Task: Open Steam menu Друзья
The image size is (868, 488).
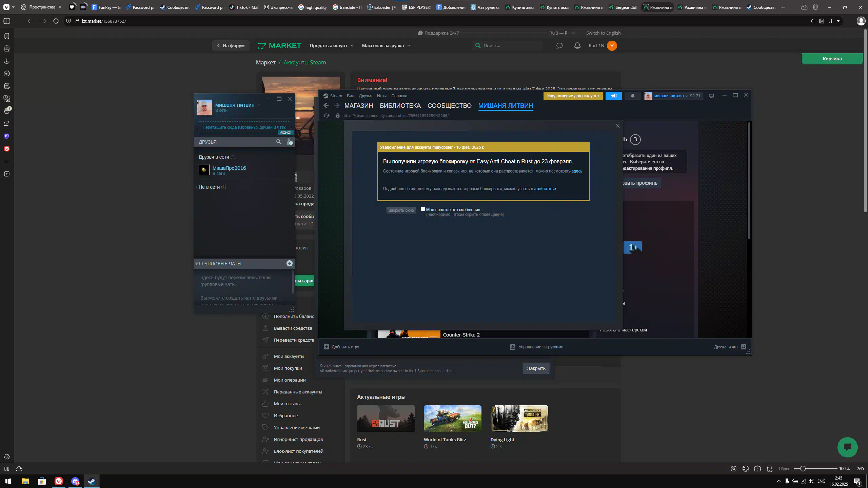Action: [x=366, y=96]
